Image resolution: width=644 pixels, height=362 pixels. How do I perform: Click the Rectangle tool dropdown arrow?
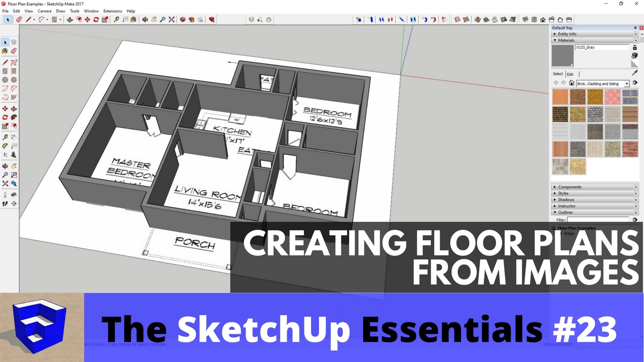tap(60, 20)
